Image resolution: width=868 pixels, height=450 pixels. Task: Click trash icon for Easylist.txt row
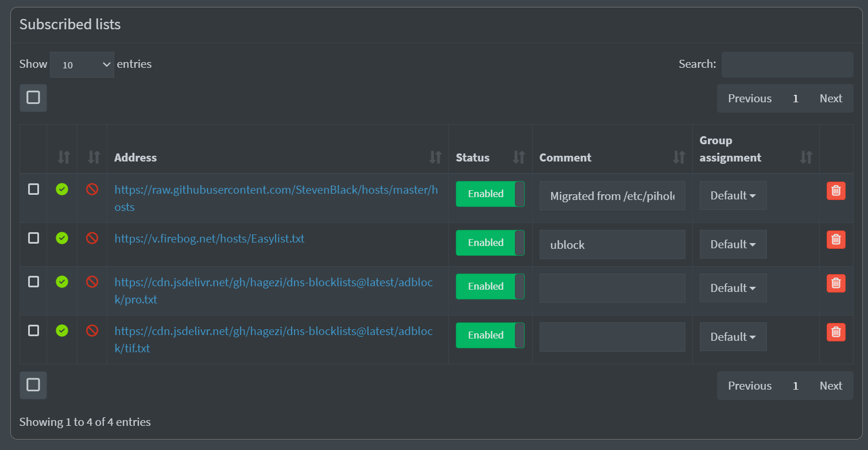pyautogui.click(x=835, y=240)
